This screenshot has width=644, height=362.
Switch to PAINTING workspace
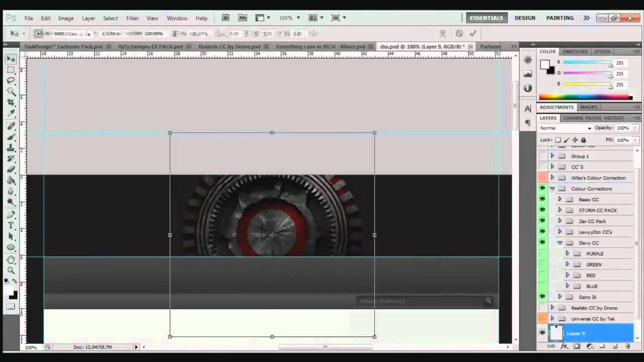tap(560, 18)
